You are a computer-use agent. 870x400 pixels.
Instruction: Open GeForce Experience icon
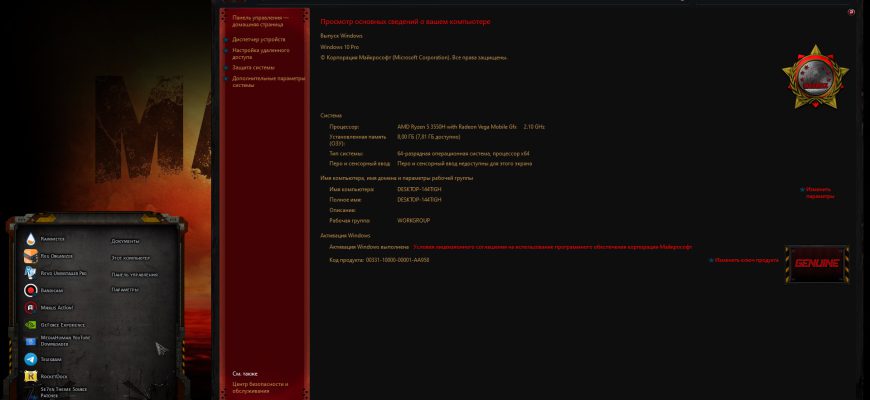pyautogui.click(x=31, y=325)
